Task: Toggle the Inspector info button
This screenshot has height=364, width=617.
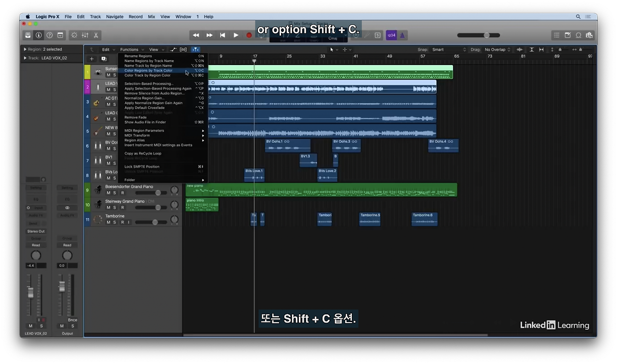Action: (x=39, y=35)
